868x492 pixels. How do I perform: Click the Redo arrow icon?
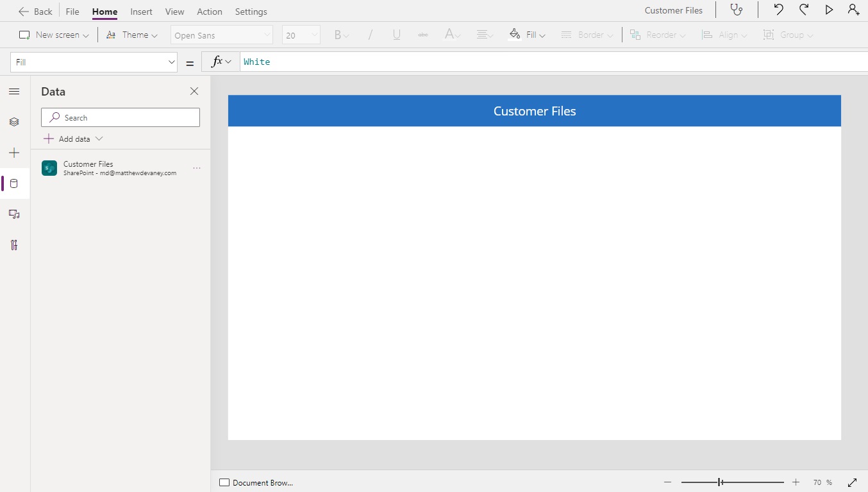803,10
